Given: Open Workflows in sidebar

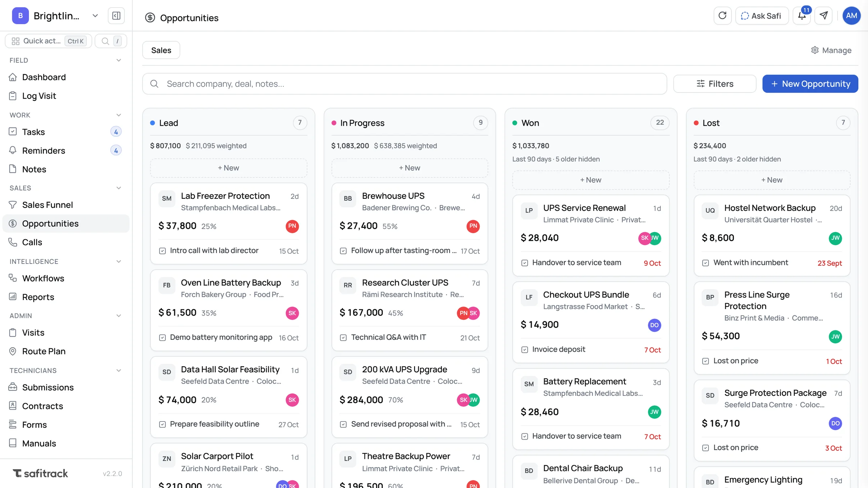Looking at the screenshot, I should point(66,278).
